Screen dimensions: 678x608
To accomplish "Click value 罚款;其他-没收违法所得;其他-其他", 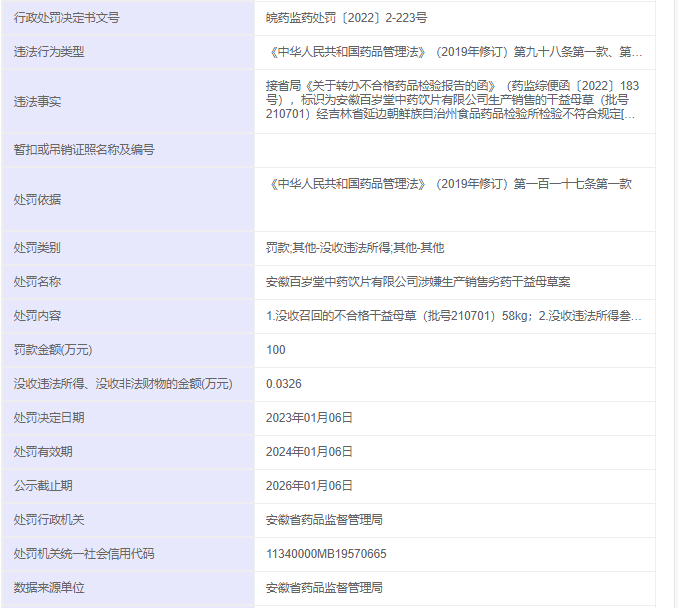I will pyautogui.click(x=355, y=248).
